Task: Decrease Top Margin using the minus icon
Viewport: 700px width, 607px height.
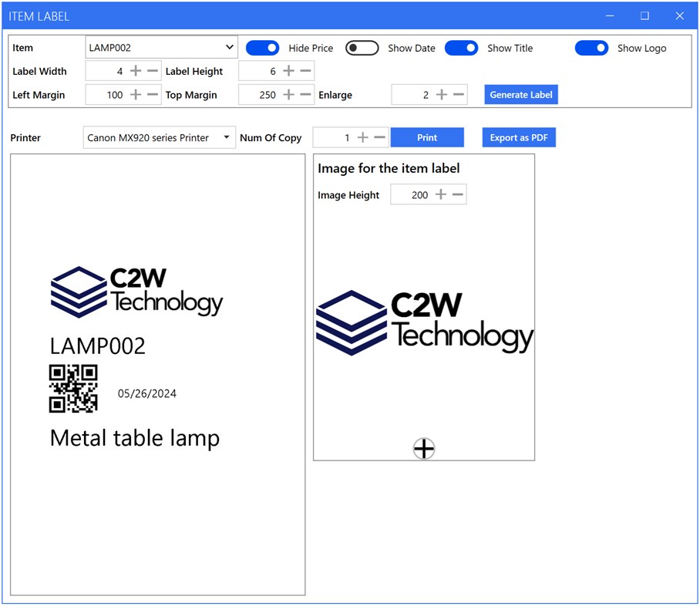Action: coord(304,95)
